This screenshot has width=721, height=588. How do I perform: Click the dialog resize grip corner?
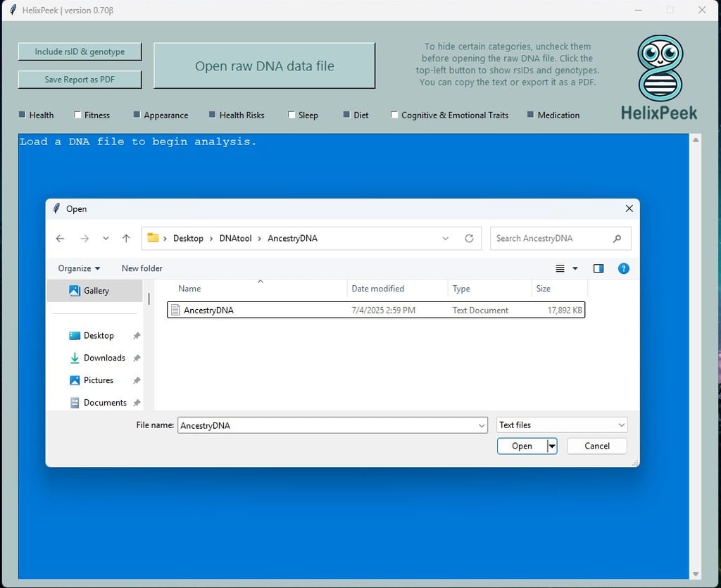click(x=635, y=463)
